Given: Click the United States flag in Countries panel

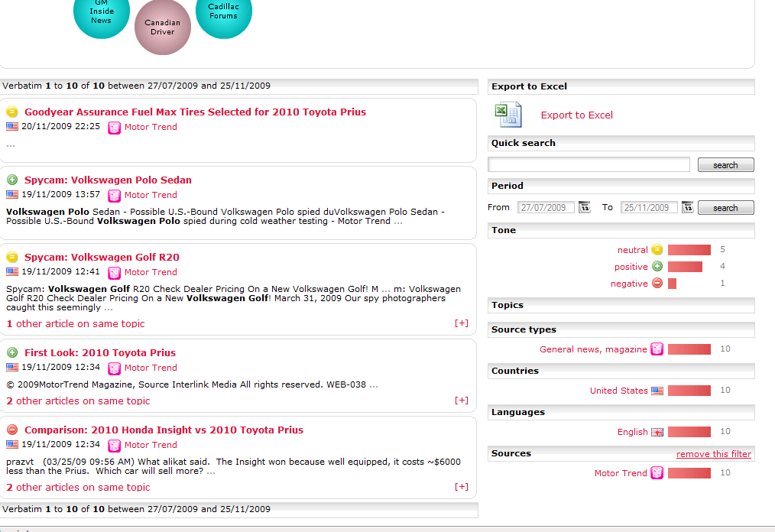Looking at the screenshot, I should pos(657,391).
